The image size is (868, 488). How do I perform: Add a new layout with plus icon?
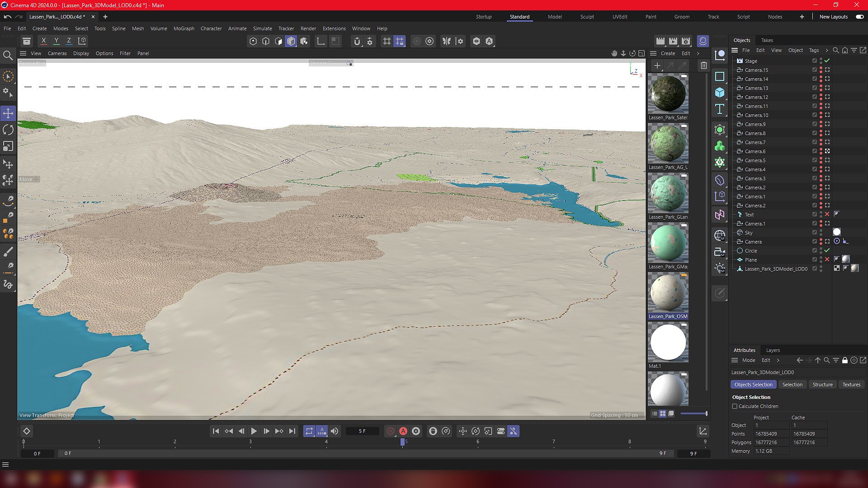802,17
